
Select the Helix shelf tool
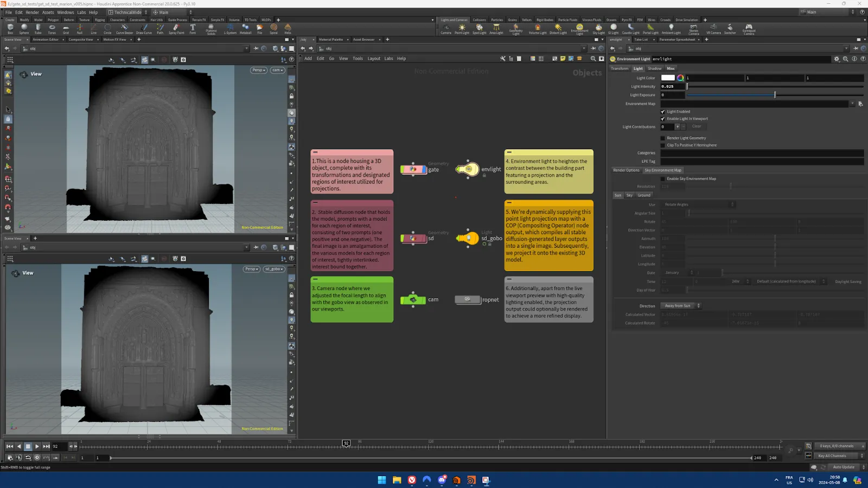[288, 29]
